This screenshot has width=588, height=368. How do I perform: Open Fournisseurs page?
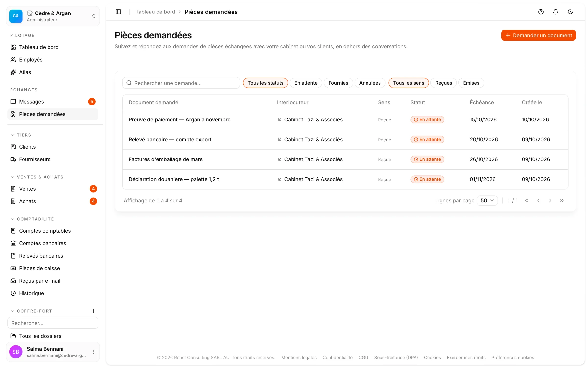(53, 159)
